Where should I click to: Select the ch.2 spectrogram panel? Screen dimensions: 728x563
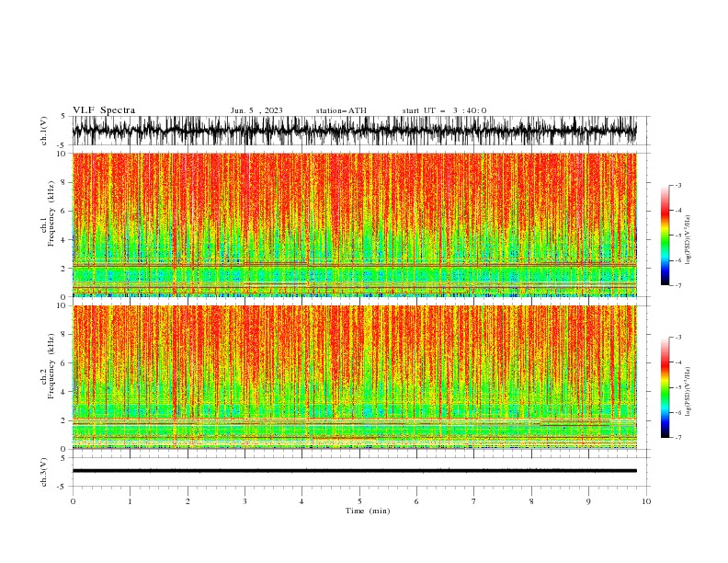354,377
